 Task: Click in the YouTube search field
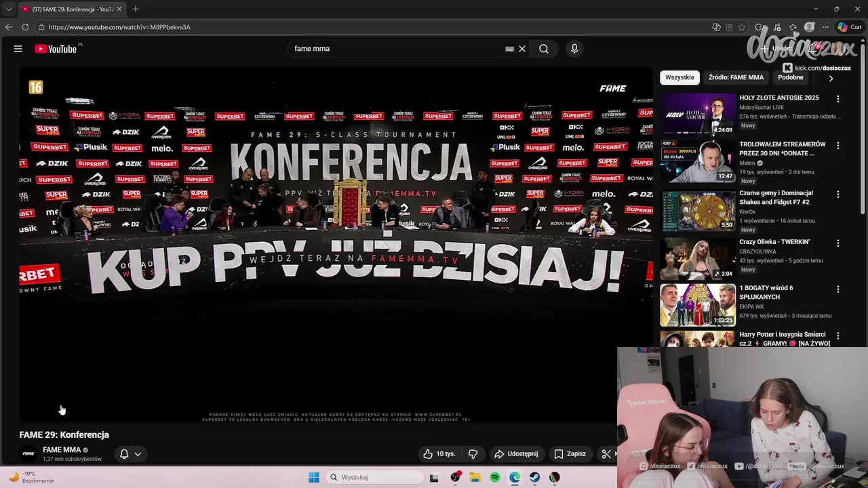pyautogui.click(x=397, y=49)
